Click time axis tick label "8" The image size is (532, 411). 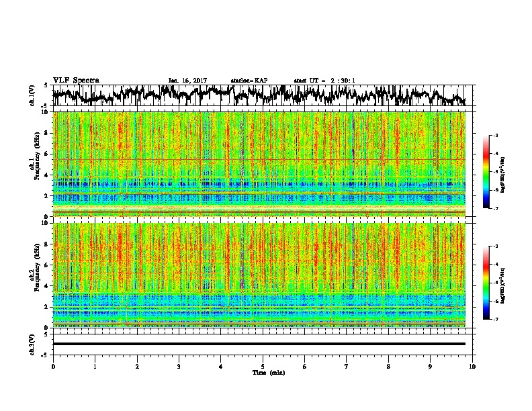[388, 367]
